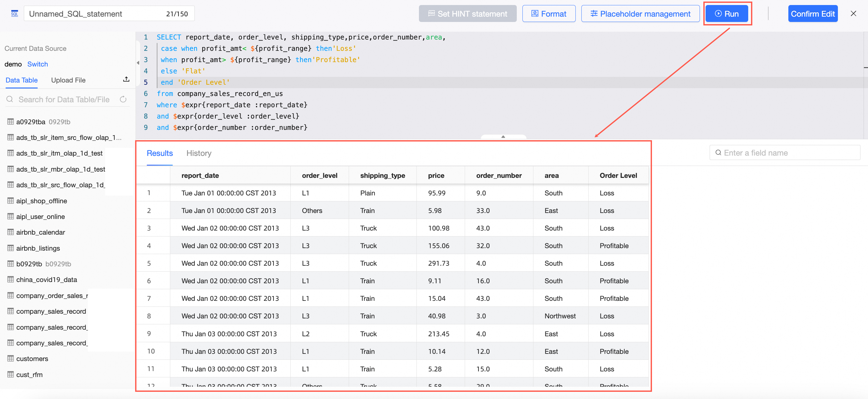The height and width of the screenshot is (399, 868).
Task: Open the Upload File tab
Action: 68,80
